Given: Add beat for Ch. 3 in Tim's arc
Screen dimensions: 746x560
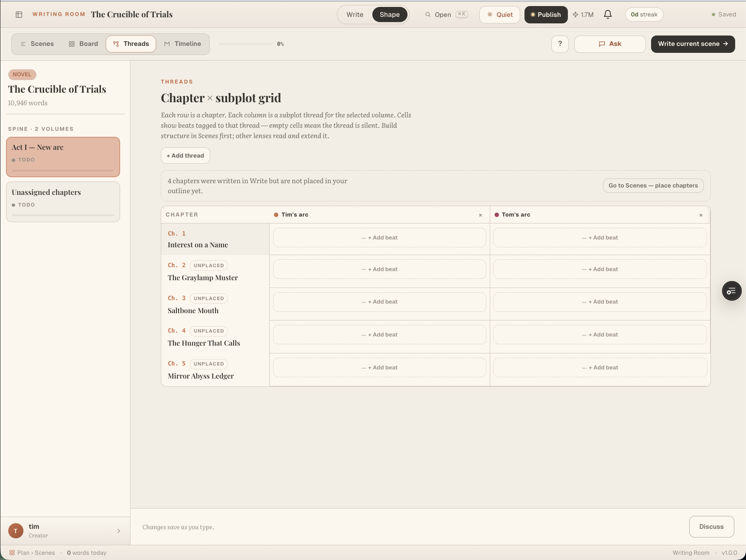Looking at the screenshot, I should (380, 302).
